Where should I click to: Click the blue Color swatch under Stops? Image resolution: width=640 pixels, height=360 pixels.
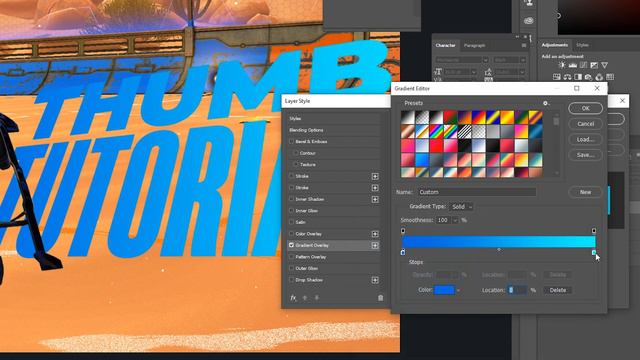(444, 290)
